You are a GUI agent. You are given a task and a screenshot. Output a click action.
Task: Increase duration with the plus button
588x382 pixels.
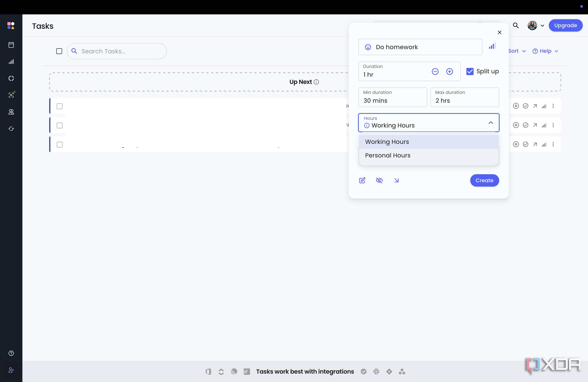(x=449, y=72)
